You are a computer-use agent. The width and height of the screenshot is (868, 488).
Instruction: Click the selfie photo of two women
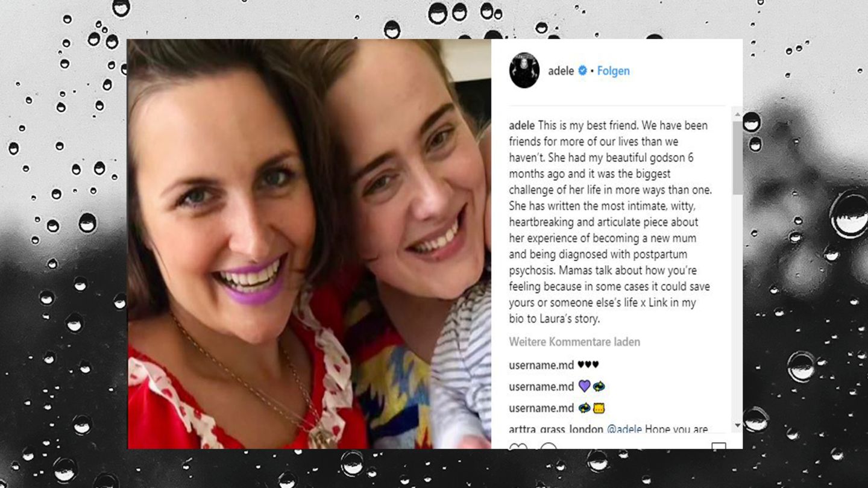tap(309, 244)
